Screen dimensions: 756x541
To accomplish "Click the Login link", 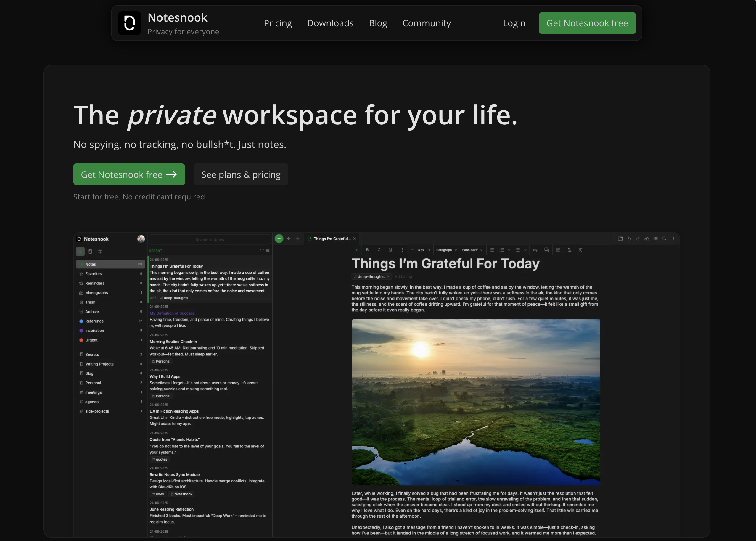I will (x=514, y=23).
